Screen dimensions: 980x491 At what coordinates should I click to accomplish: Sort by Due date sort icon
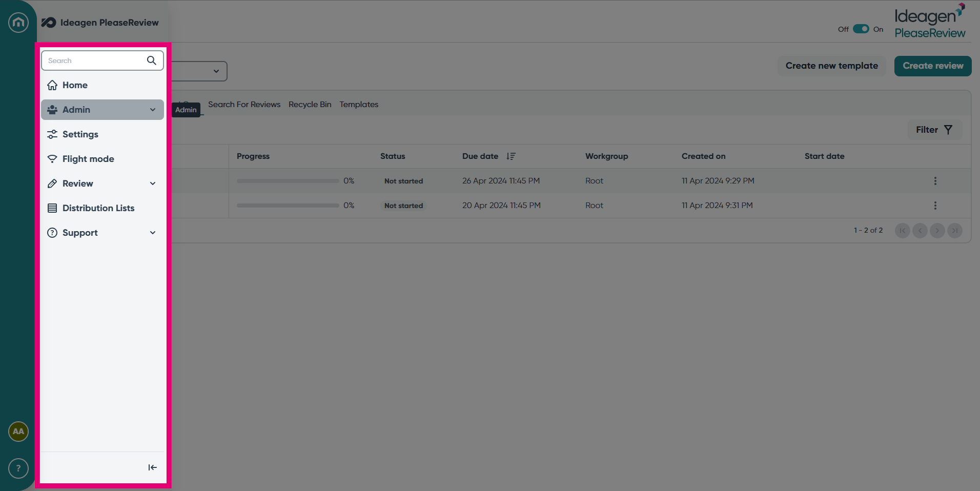pyautogui.click(x=511, y=156)
